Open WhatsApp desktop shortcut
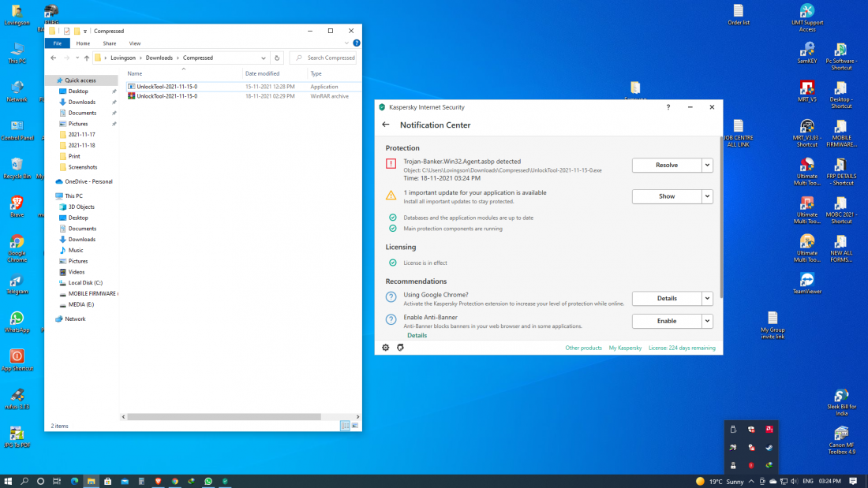Viewport: 868px width, 488px height. (x=17, y=322)
